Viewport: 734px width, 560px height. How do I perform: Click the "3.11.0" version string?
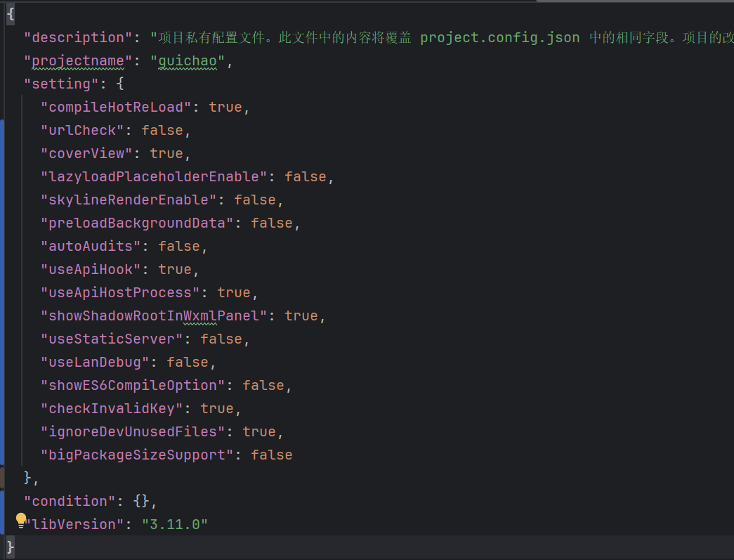(x=175, y=524)
